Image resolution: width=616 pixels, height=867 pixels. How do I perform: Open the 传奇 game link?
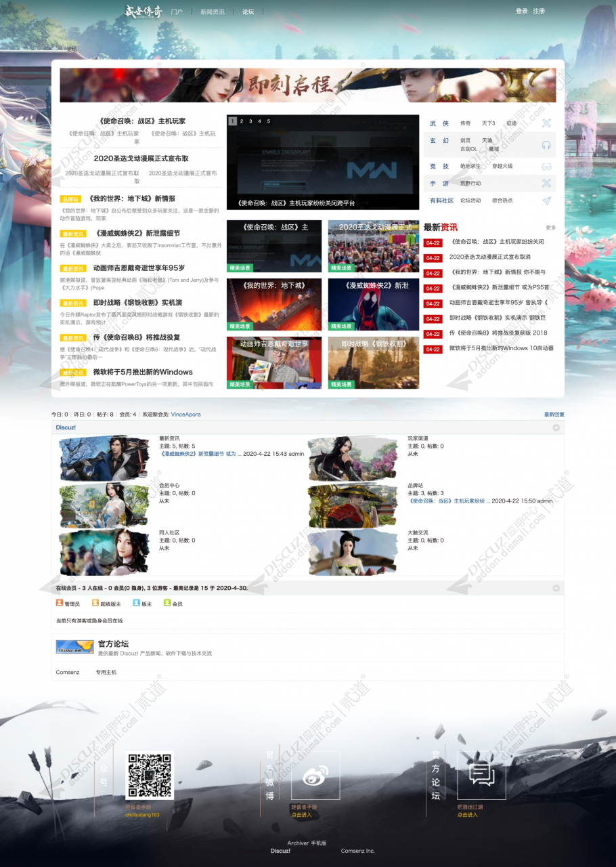pos(465,123)
